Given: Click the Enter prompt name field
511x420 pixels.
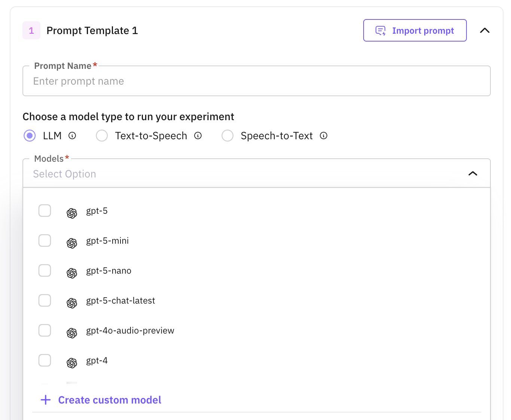Looking at the screenshot, I should click(x=224, y=81).
